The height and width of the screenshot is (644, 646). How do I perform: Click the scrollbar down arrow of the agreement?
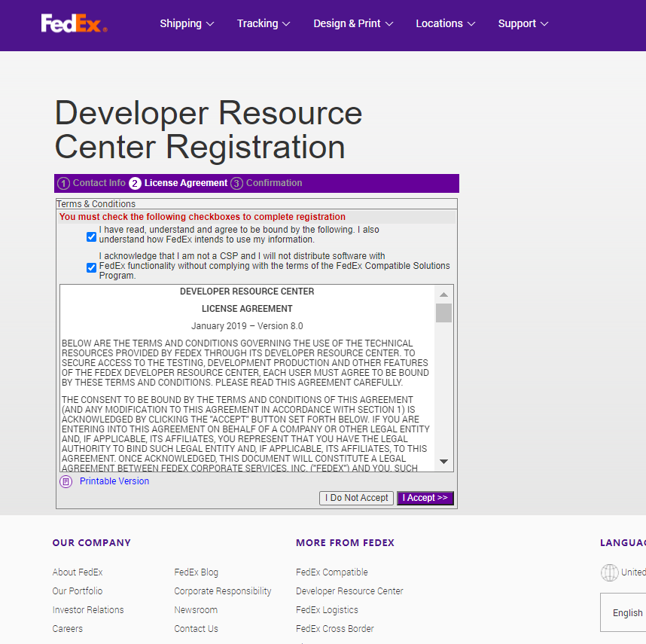[x=443, y=460]
